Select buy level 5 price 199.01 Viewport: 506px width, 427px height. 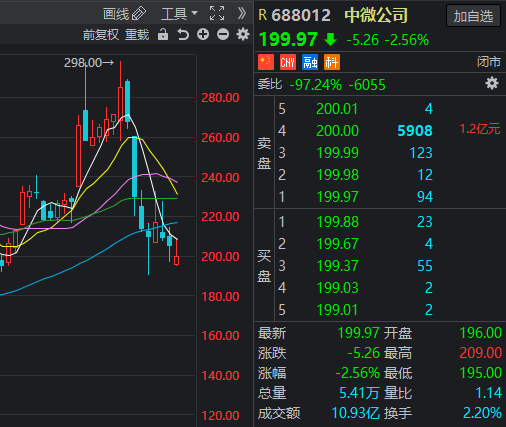[337, 310]
